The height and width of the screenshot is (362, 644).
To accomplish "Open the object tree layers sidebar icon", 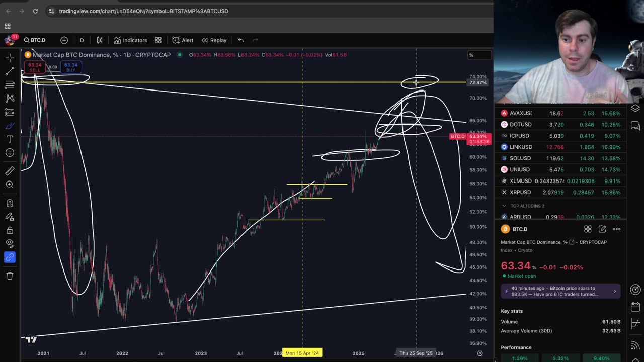I will pyautogui.click(x=635, y=108).
